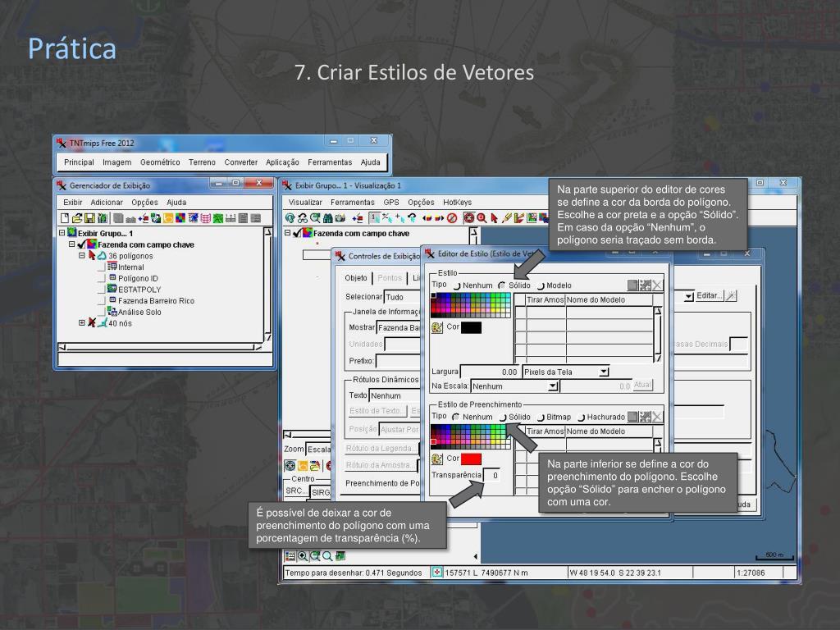Toggle the Polígono ID table checkbox

[x=101, y=279]
